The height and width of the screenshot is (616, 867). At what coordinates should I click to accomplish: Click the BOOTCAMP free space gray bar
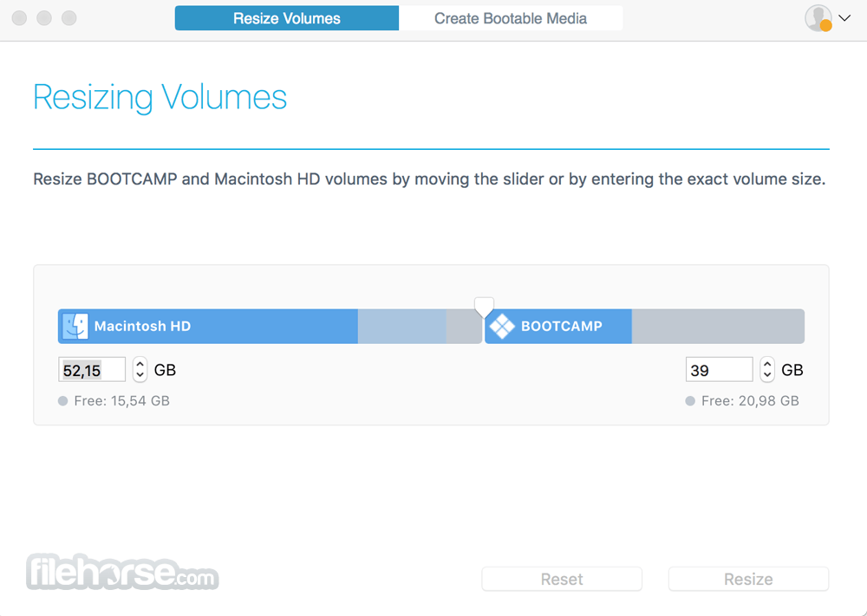[x=718, y=327]
